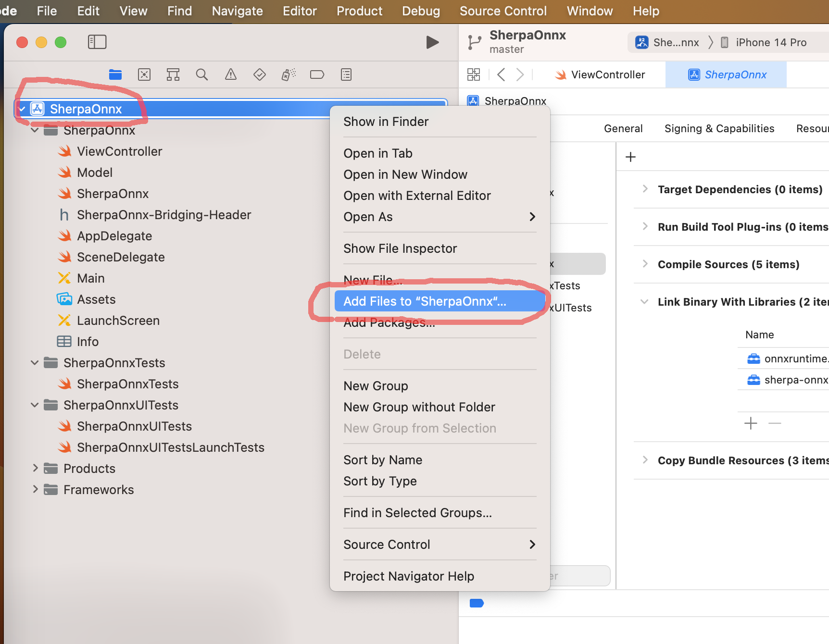Screen dimensions: 829x644
Task: Open the Signing & Capabilities tab
Action: [x=719, y=128]
